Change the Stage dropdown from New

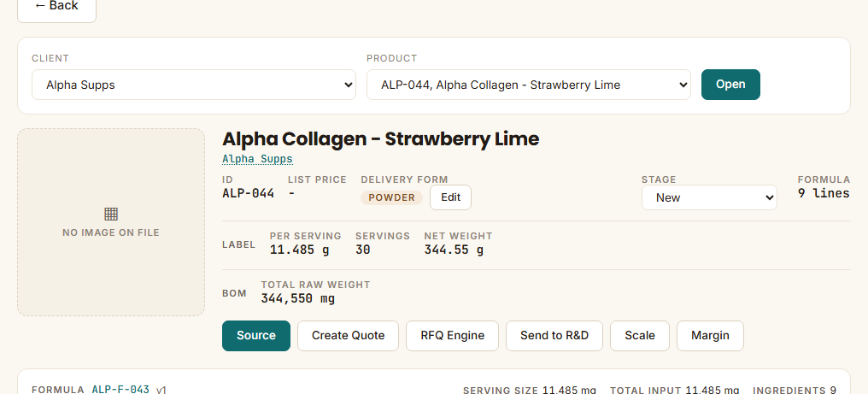tap(709, 197)
